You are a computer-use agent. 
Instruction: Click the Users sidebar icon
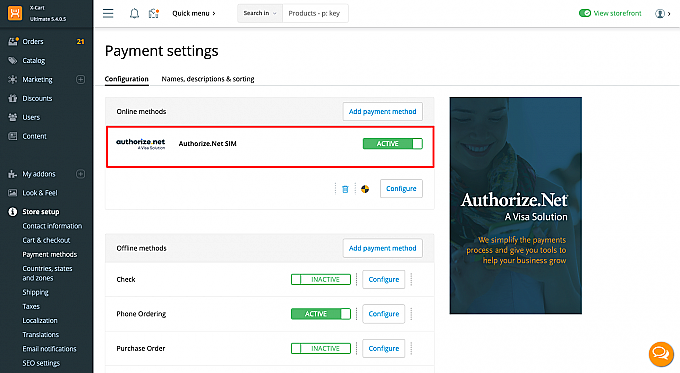pyautogui.click(x=13, y=118)
